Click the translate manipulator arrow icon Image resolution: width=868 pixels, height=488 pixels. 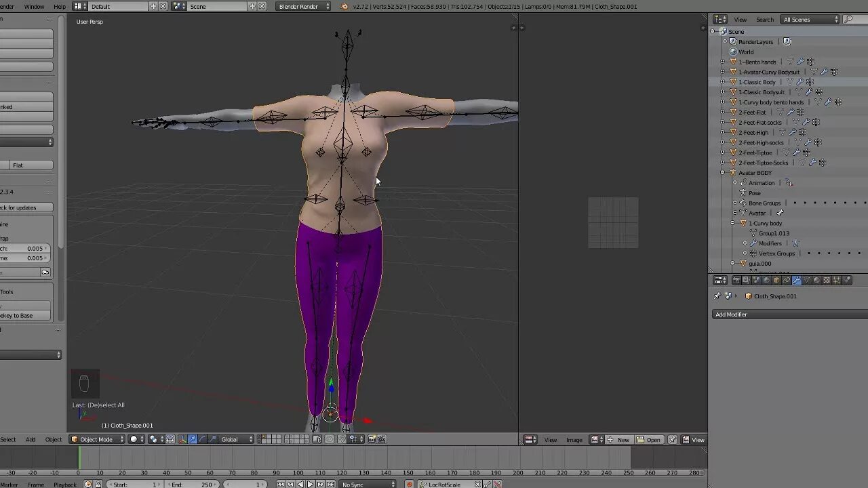(x=193, y=439)
